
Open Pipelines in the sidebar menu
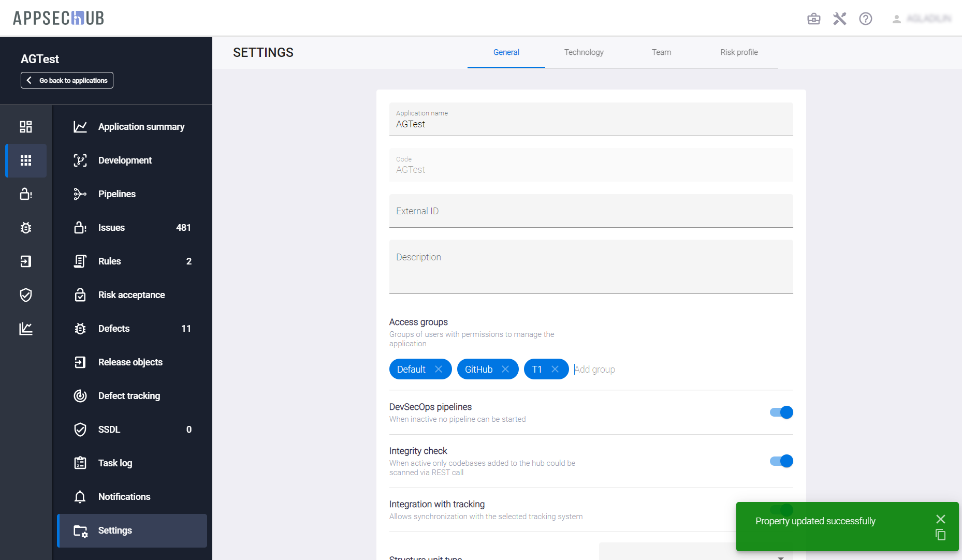pyautogui.click(x=117, y=194)
